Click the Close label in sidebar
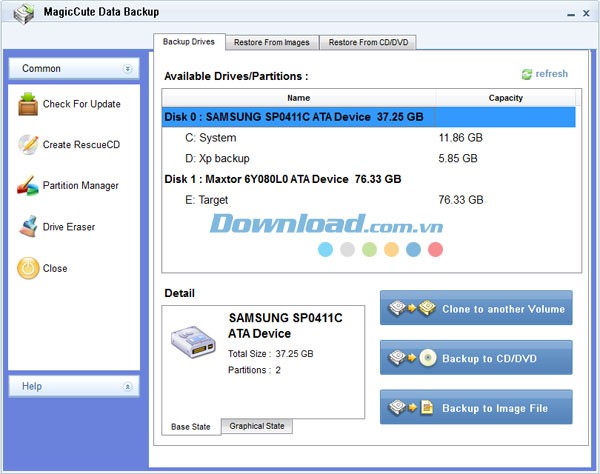The image size is (600, 474). [55, 269]
